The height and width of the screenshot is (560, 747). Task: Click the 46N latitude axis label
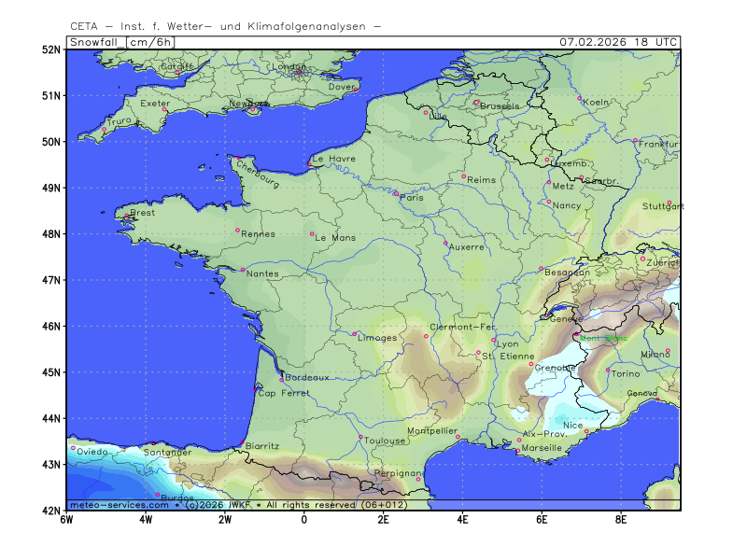pos(50,326)
